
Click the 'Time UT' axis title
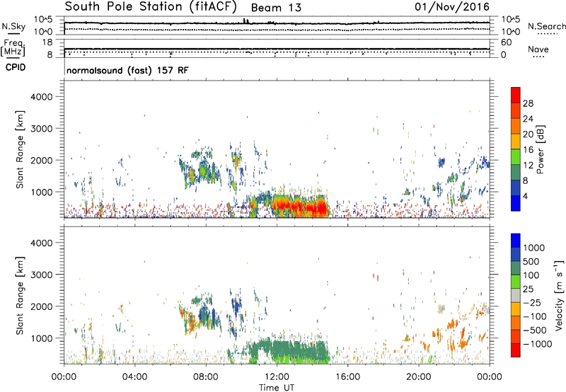277,388
